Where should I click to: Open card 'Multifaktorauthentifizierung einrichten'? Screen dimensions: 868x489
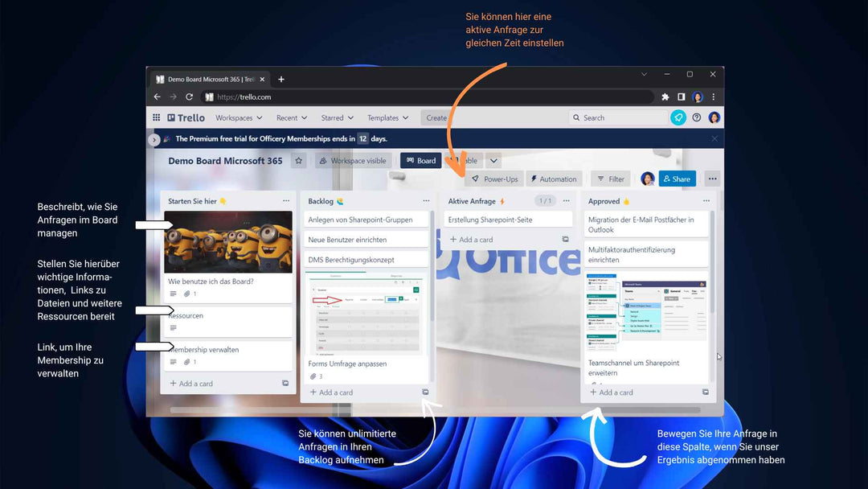point(646,254)
